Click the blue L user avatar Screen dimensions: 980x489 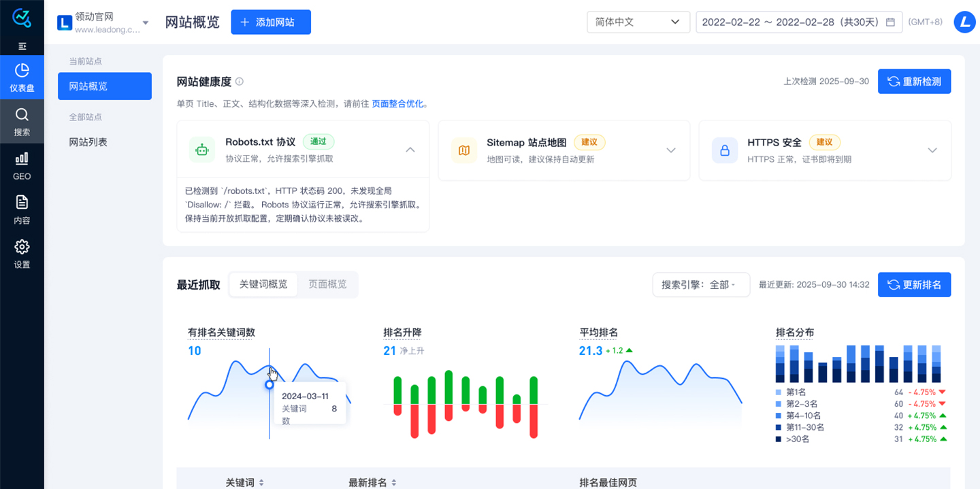click(964, 22)
